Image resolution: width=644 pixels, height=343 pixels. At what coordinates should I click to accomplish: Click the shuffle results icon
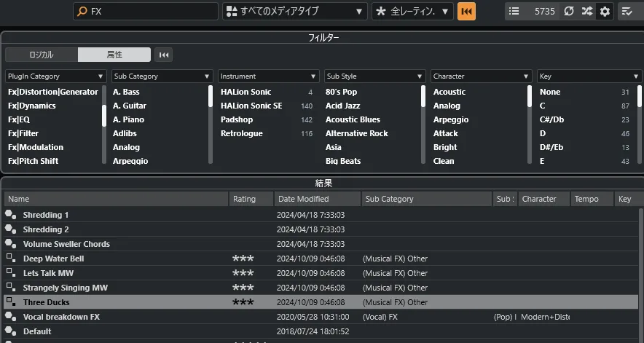[586, 12]
